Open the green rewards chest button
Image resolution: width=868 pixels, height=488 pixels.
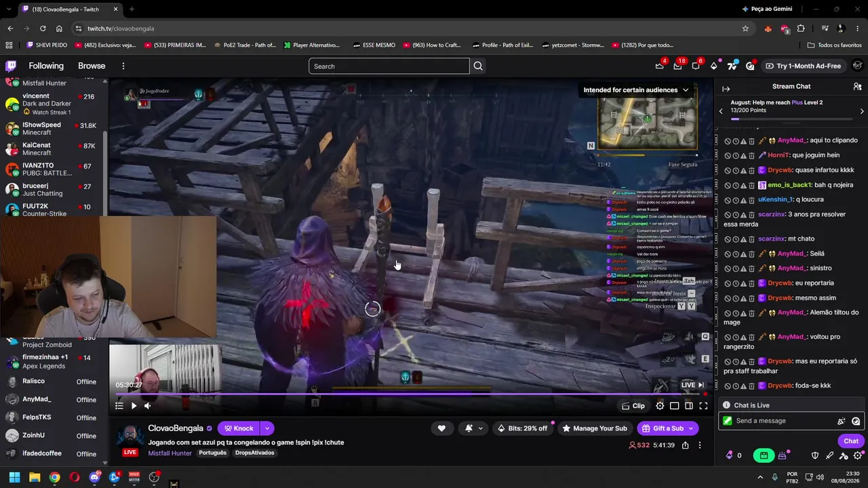(x=764, y=455)
